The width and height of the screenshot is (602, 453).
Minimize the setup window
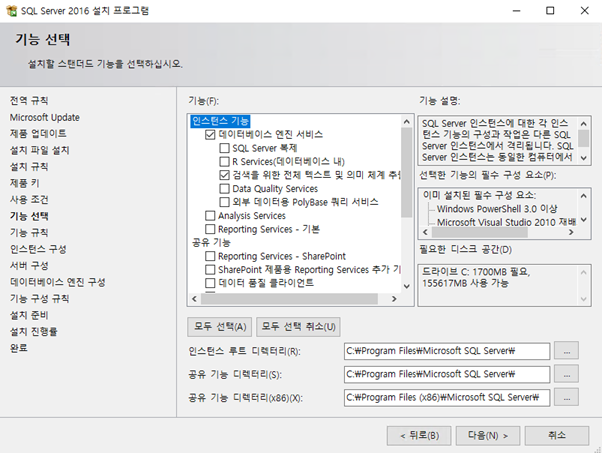point(516,11)
